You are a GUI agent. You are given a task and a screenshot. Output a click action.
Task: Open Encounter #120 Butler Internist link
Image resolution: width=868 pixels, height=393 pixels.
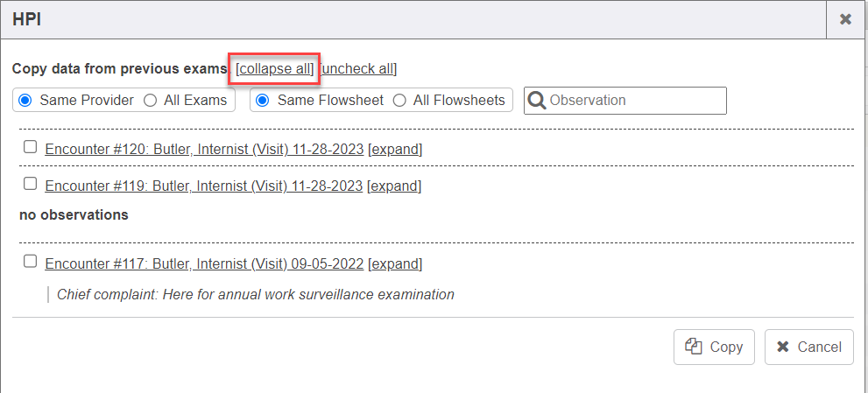coord(203,149)
